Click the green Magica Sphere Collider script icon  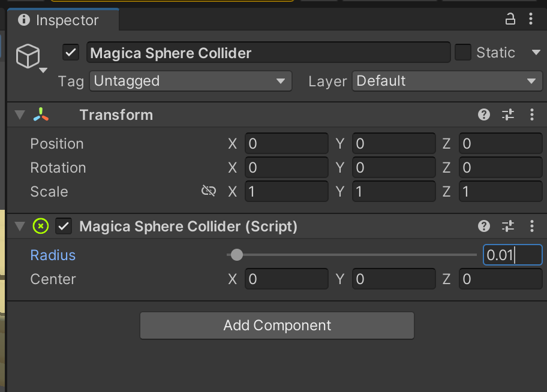point(40,226)
